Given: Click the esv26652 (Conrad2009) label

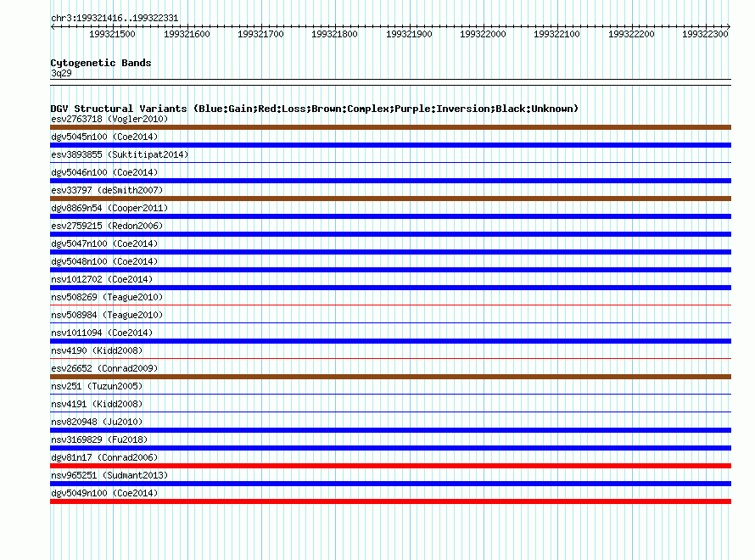Looking at the screenshot, I should click(104, 368).
